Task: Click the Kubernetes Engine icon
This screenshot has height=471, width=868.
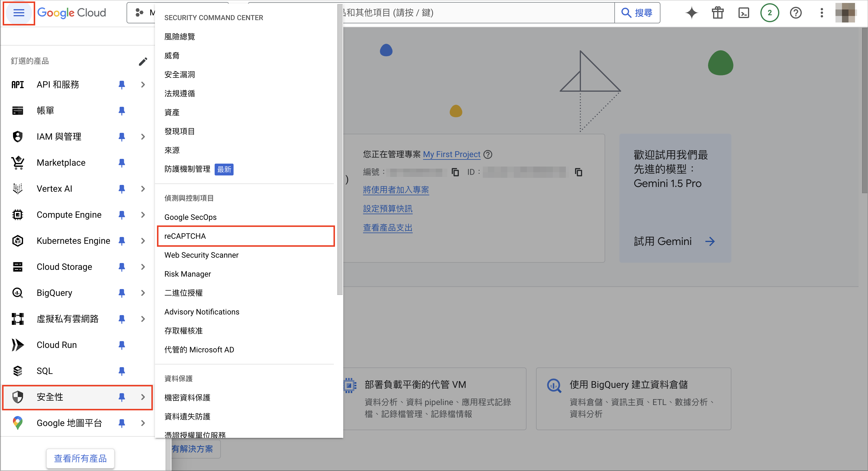Action: [x=17, y=241]
